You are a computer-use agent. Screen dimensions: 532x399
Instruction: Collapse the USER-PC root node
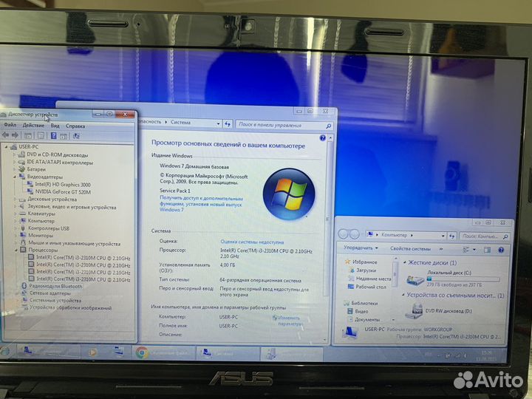(6, 147)
